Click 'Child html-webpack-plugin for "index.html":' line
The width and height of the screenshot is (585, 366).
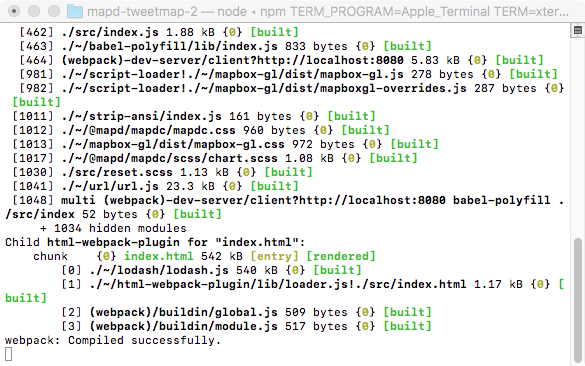pos(155,242)
